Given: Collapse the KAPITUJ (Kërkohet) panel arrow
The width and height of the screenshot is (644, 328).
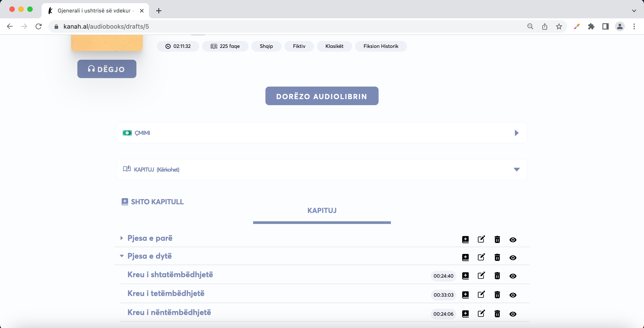Looking at the screenshot, I should pos(517,169).
